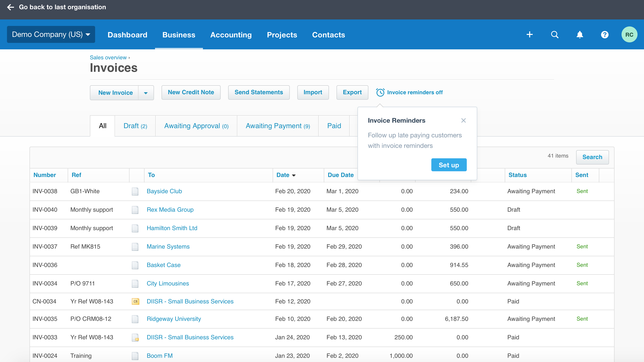This screenshot has height=362, width=644.
Task: Click Set up for Invoice Reminders
Action: (449, 165)
